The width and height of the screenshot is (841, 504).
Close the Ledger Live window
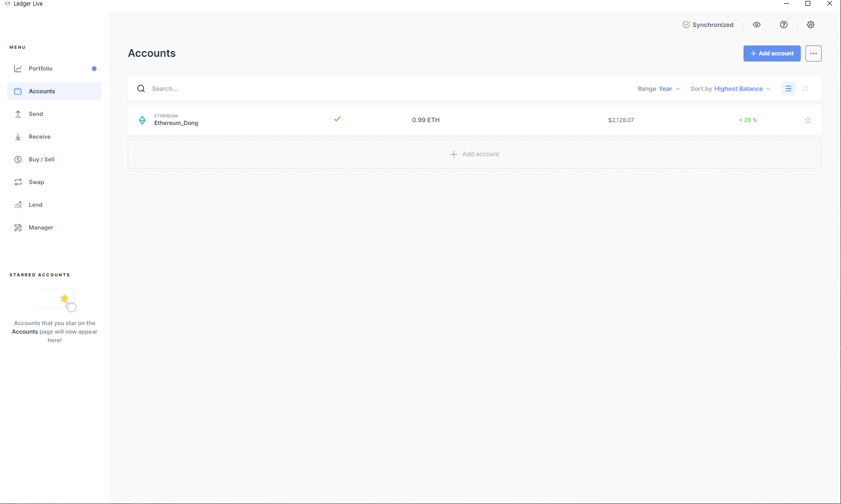pos(829,4)
